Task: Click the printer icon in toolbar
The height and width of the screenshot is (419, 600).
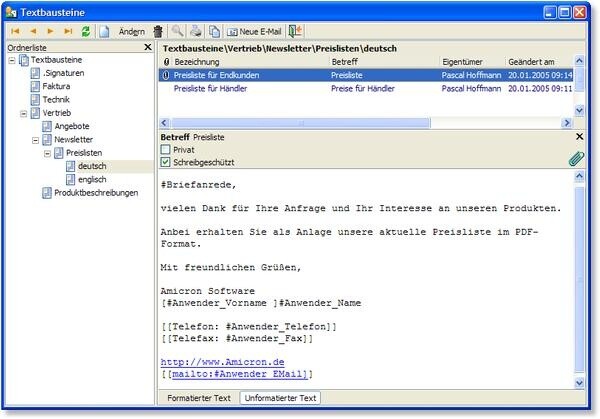Action: point(195,32)
